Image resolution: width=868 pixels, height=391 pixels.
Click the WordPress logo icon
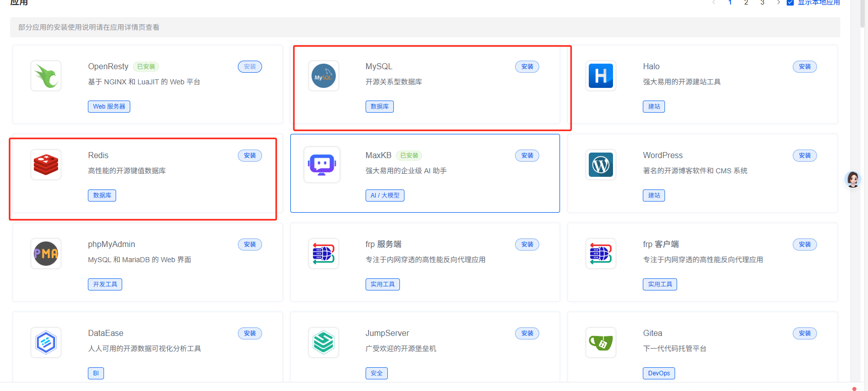pos(601,165)
